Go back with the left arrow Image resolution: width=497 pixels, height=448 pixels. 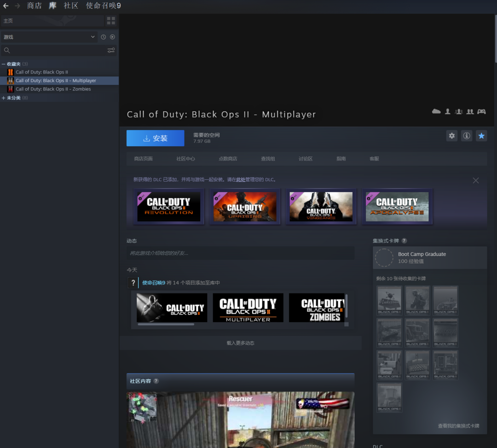tap(6, 6)
